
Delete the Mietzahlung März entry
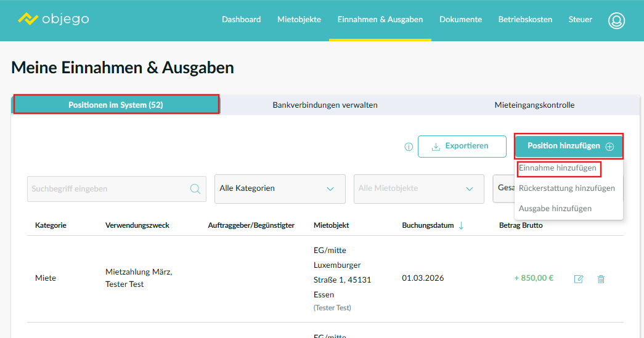[601, 279]
